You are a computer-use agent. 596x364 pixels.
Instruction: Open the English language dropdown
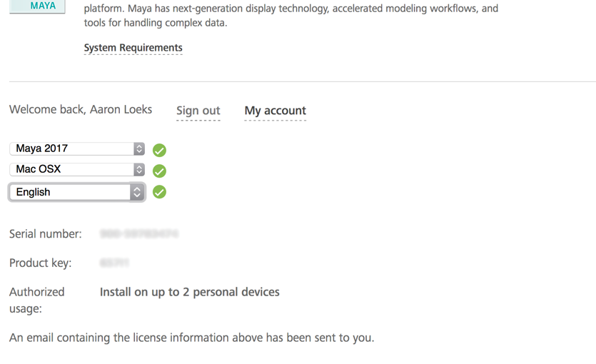click(77, 192)
